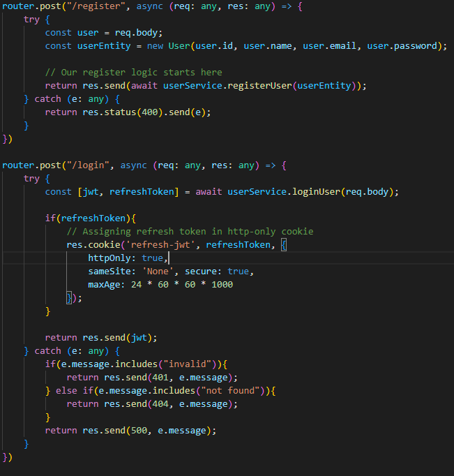Click the user.id constructor argument

click(214, 46)
